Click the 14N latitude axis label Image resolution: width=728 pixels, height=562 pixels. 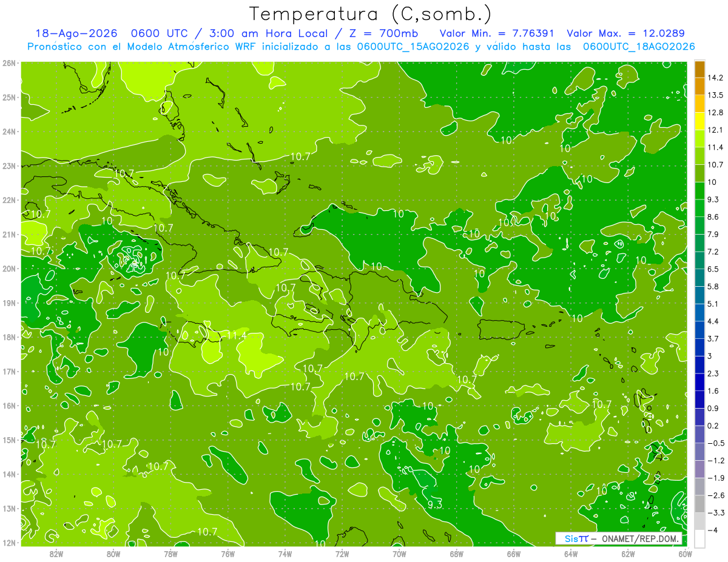point(8,474)
